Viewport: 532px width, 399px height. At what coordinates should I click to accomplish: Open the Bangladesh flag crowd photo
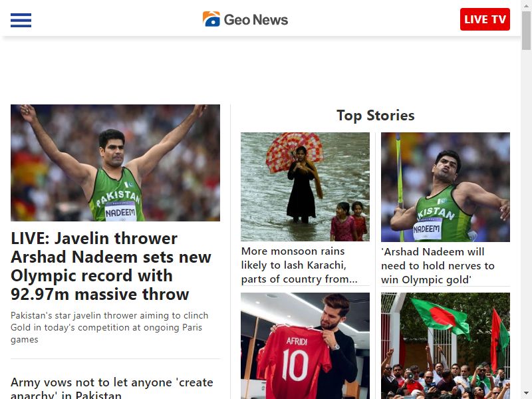(445, 346)
